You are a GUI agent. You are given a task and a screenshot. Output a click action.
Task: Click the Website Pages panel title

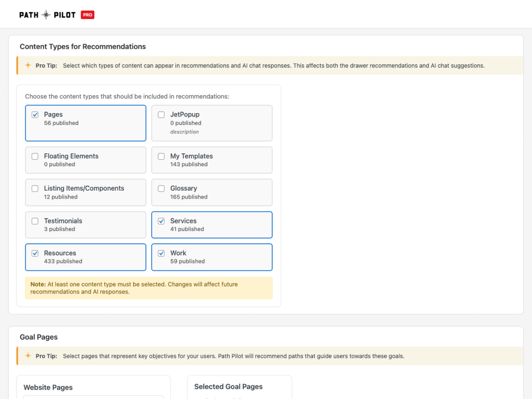tap(48, 387)
